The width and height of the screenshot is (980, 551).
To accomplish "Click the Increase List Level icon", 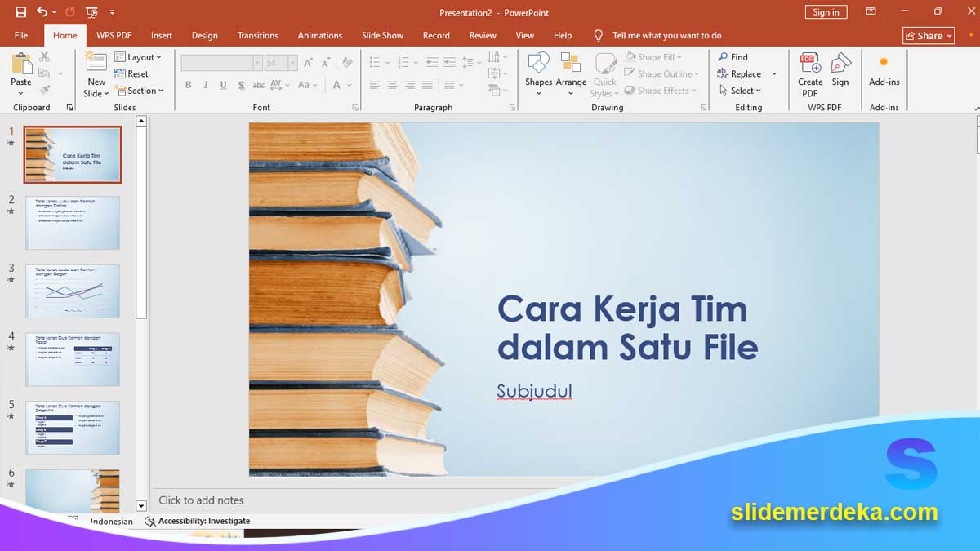I will point(450,63).
